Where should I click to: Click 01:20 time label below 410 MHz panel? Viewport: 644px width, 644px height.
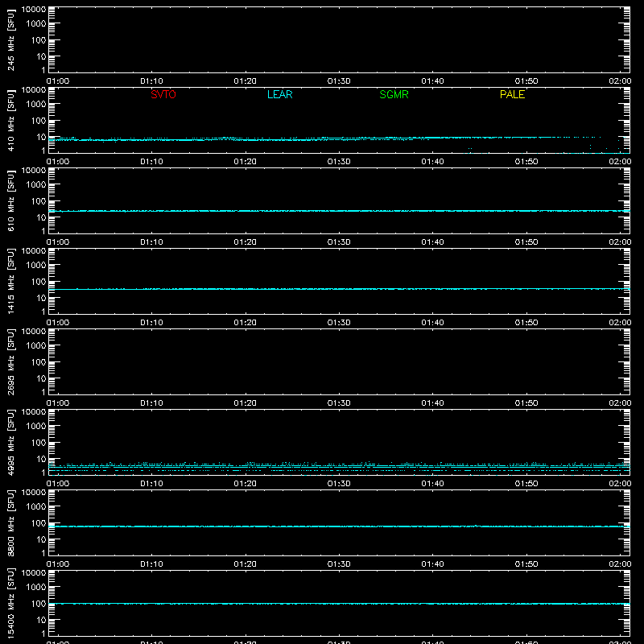coord(246,162)
